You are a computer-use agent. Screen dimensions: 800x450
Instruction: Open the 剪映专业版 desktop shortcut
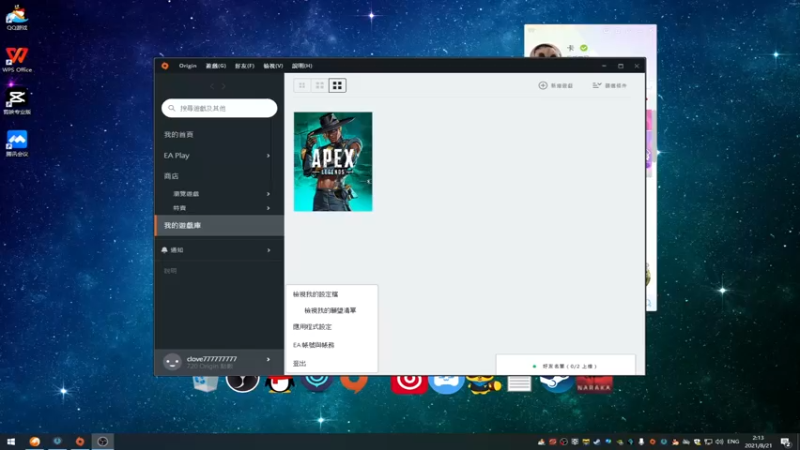[17, 101]
